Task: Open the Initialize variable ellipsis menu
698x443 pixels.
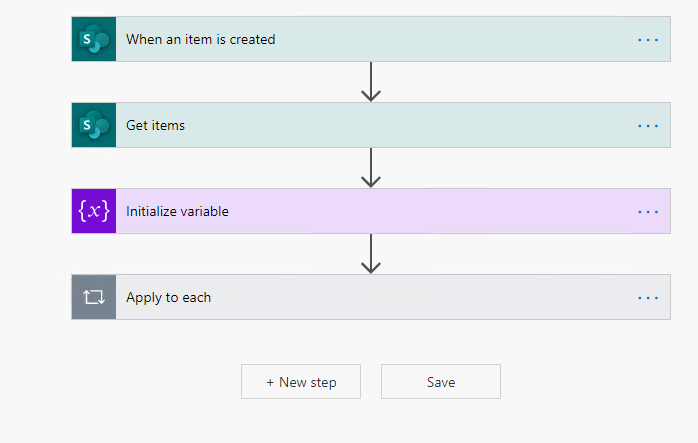Action: [648, 212]
